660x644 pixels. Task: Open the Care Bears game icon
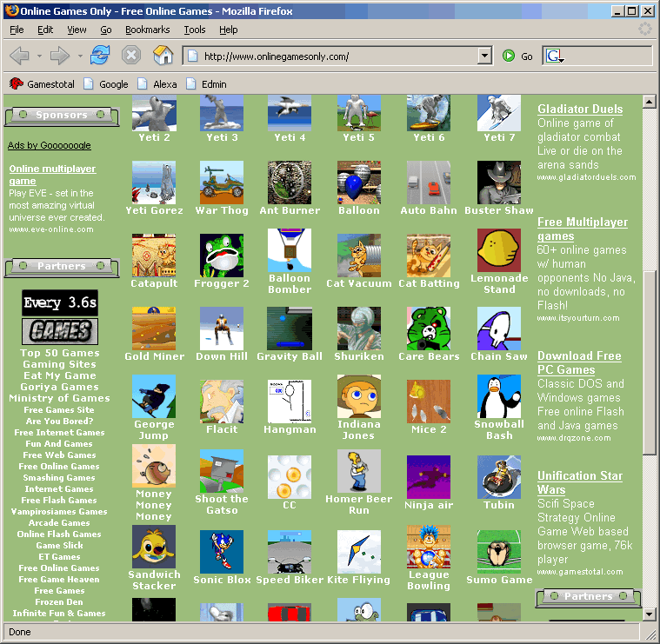pyautogui.click(x=429, y=329)
